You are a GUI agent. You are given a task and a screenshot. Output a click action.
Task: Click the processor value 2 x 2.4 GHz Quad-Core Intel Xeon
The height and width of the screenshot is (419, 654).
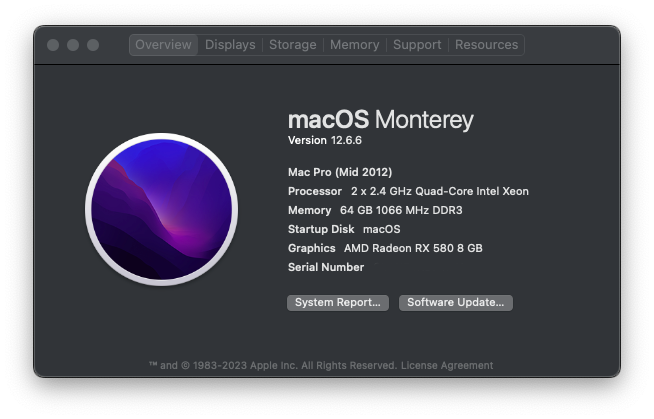(440, 191)
